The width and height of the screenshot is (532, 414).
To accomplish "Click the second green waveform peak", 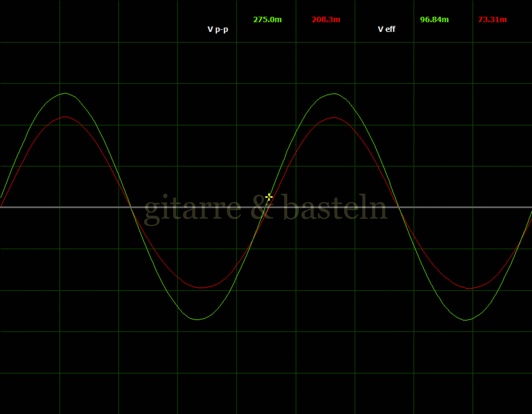I will pyautogui.click(x=335, y=94).
